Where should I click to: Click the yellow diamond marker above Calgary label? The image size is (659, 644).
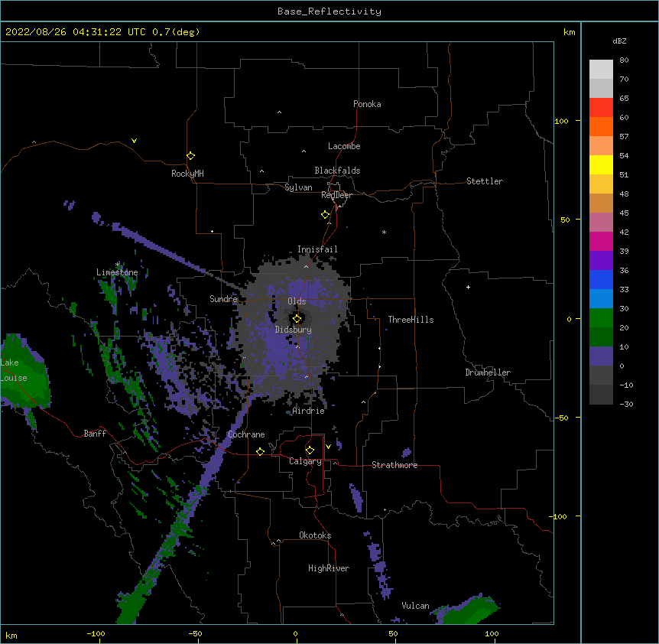[310, 450]
